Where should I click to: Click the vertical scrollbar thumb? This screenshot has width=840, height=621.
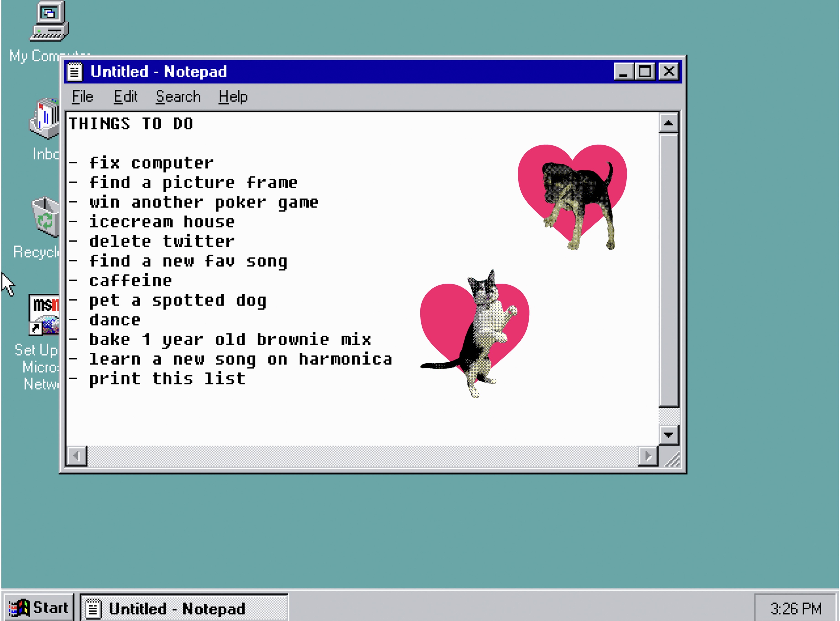(668, 270)
